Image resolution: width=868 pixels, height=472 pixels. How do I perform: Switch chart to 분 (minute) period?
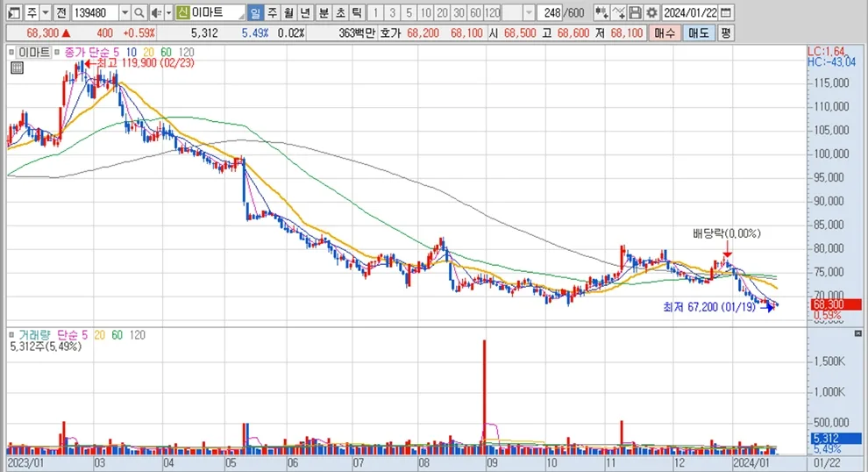pyautogui.click(x=324, y=13)
